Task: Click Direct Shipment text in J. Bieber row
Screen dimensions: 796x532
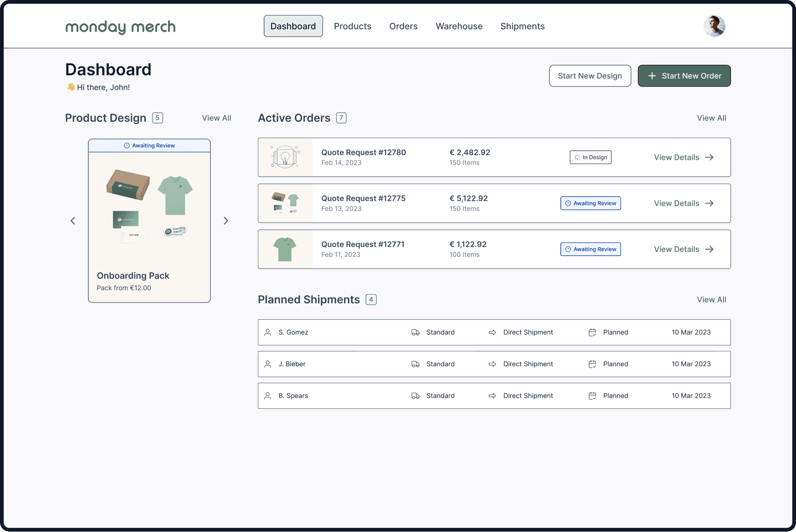Action: pos(528,364)
